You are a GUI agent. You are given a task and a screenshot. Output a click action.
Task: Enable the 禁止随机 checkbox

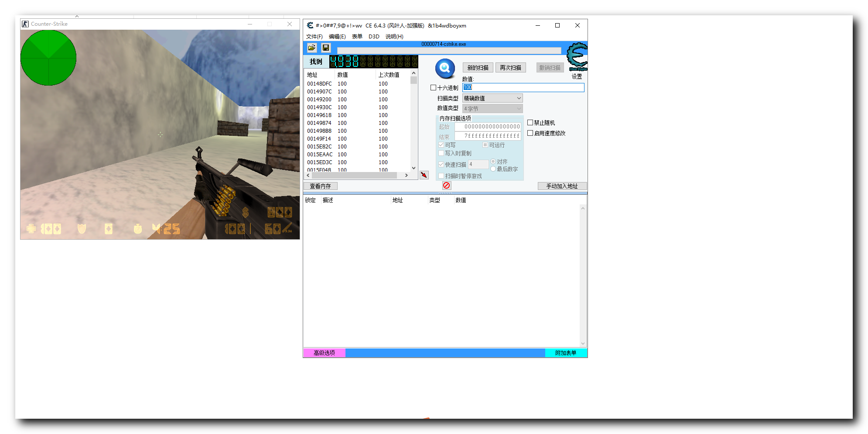pyautogui.click(x=530, y=123)
